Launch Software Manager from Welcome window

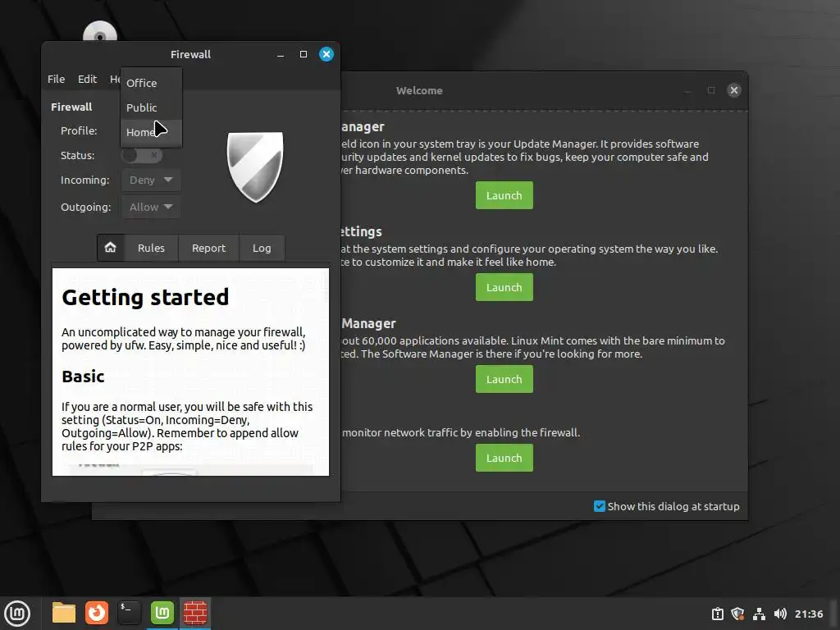coord(504,379)
